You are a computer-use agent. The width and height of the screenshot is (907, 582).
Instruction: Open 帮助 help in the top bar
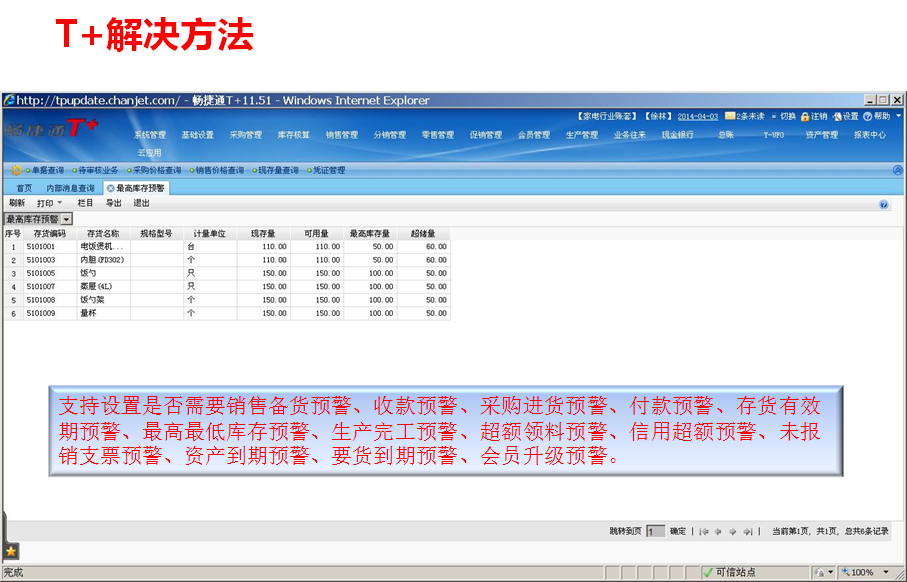(x=877, y=116)
